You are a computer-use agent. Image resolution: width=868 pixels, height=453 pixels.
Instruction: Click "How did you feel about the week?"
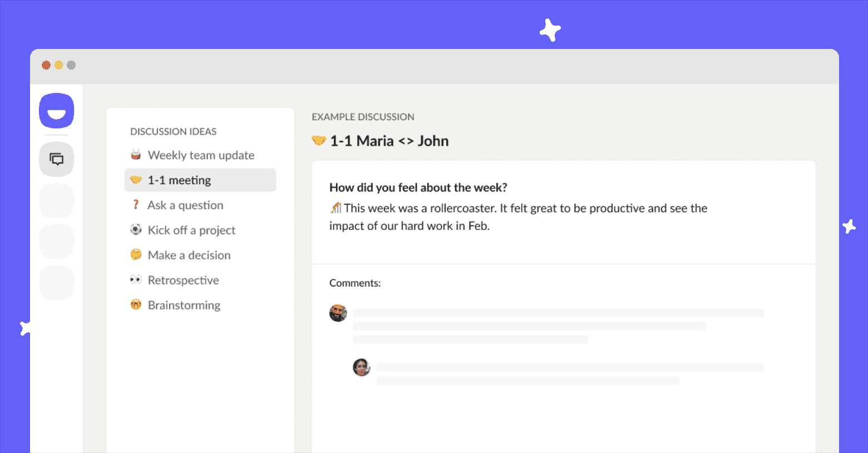pos(418,188)
